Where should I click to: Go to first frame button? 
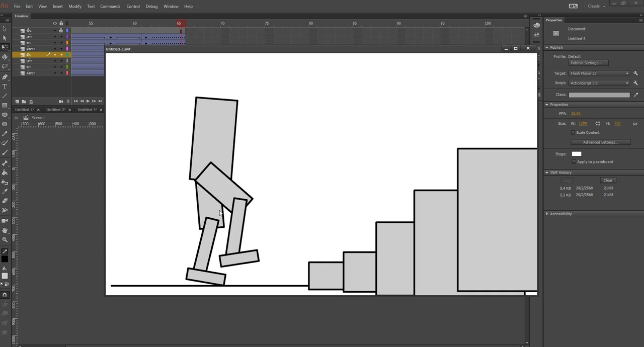[75, 102]
